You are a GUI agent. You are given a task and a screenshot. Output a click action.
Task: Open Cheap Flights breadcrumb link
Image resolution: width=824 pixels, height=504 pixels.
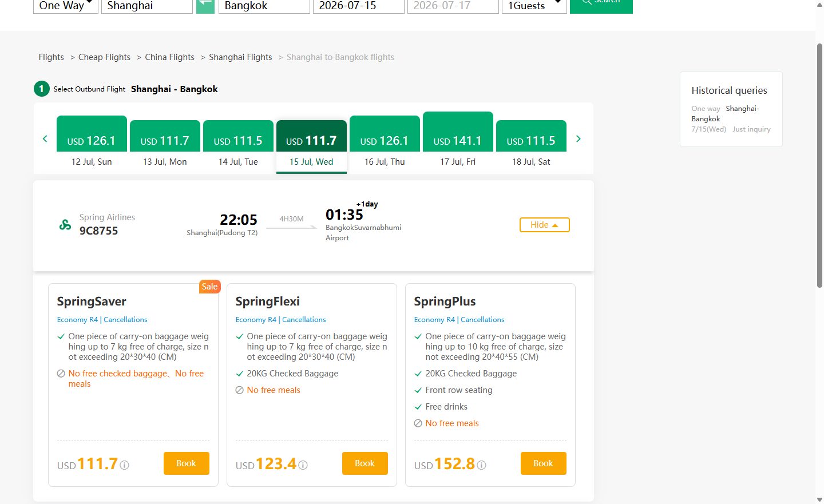click(x=104, y=57)
